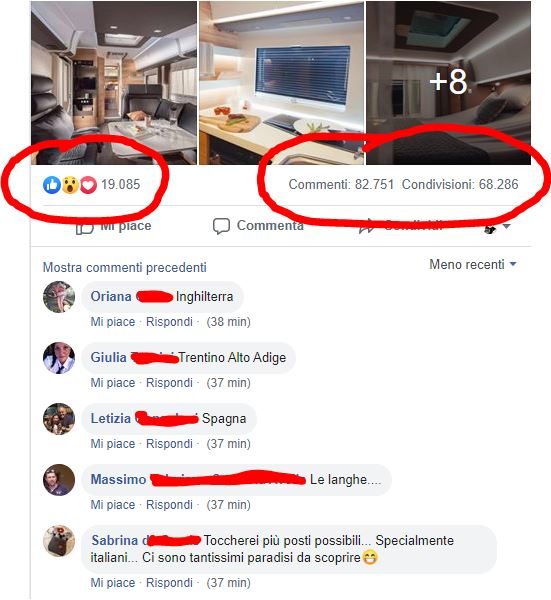Open Massimo's profile picture
The width and height of the screenshot is (551, 600).
click(x=59, y=479)
